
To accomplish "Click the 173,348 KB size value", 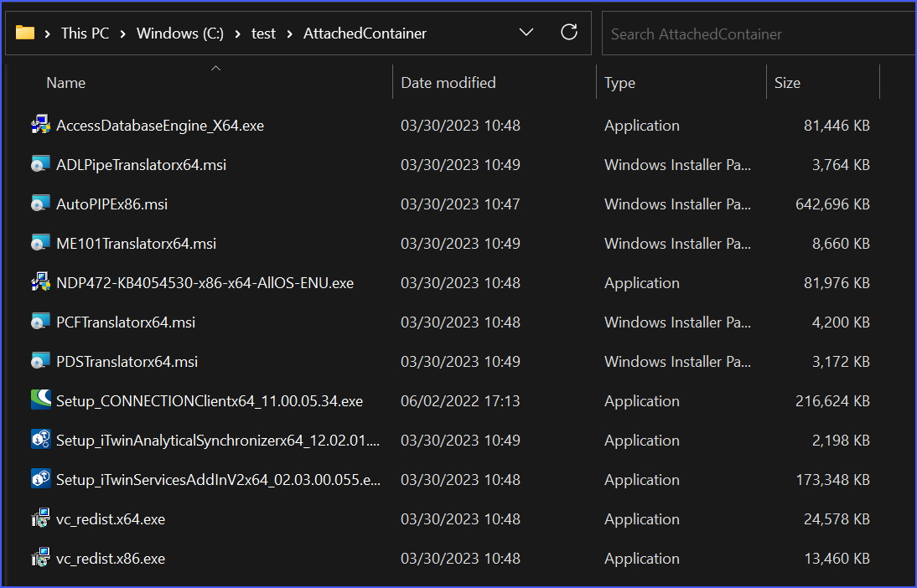I will (x=832, y=479).
